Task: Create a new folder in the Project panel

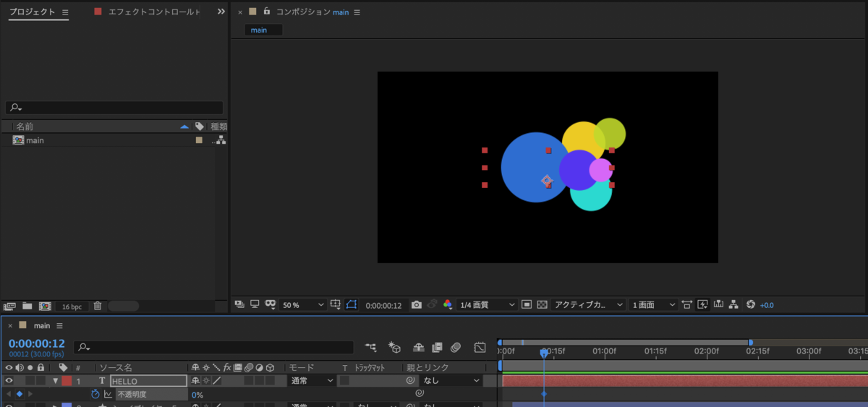Action: coord(27,306)
